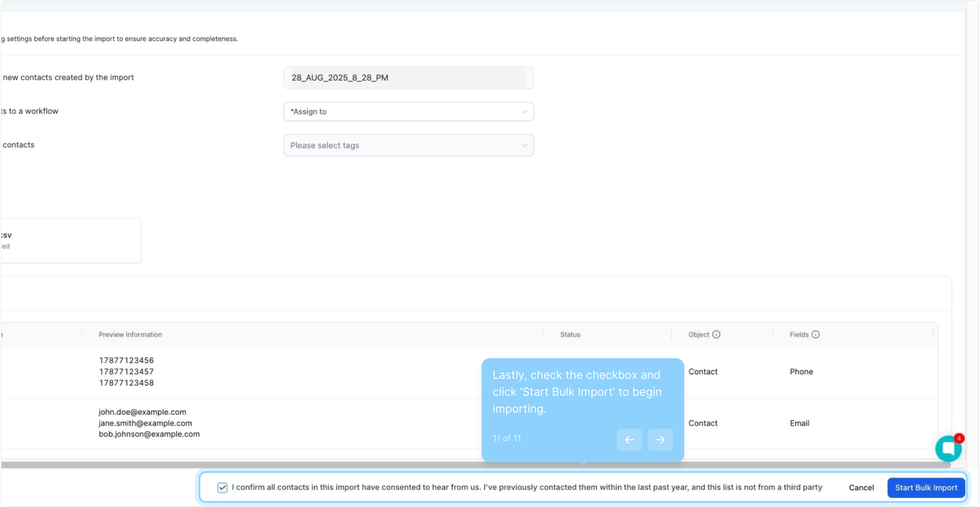980x507 pixels.
Task: Open the Assign to workflow dropdown
Action: pos(404,112)
